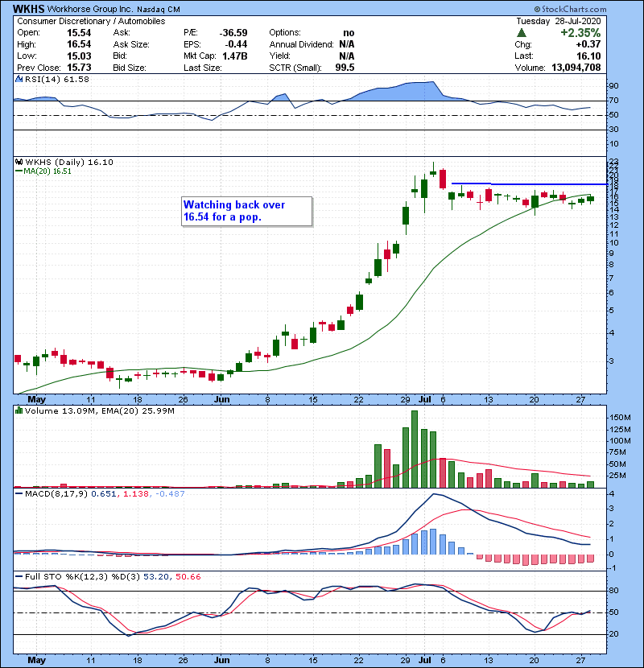The width and height of the screenshot is (644, 668).
Task: Click the Last price 16.10 in the header
Action: [x=588, y=56]
